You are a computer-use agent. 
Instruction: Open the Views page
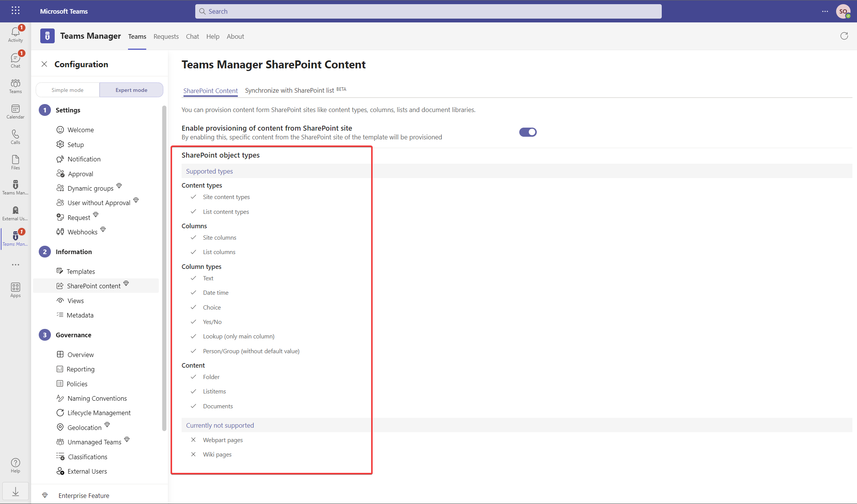pyautogui.click(x=70, y=301)
